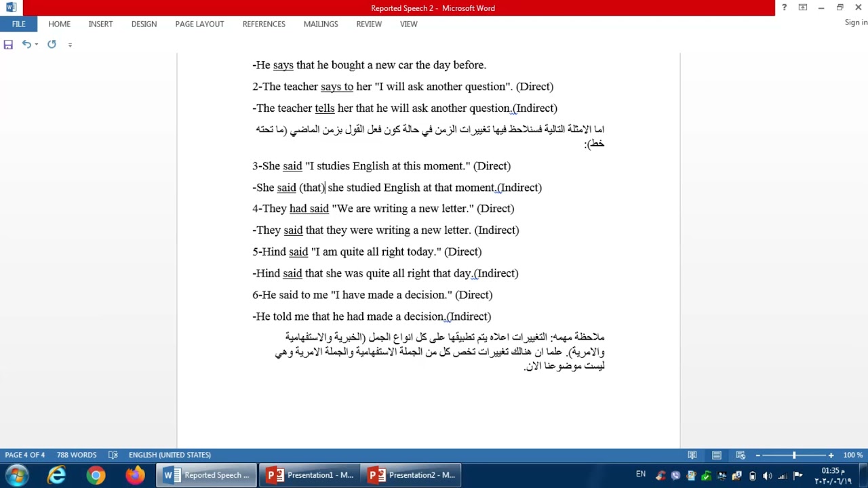868x488 pixels.
Task: Click the underlined word 'tells' in document
Action: 325,108
